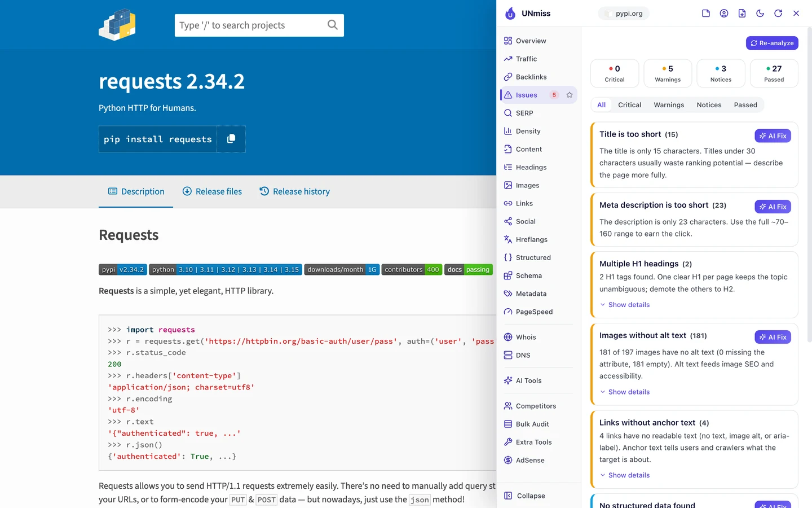Toggle dark mode with the moon icon
Screen dimensions: 812x508
point(760,14)
